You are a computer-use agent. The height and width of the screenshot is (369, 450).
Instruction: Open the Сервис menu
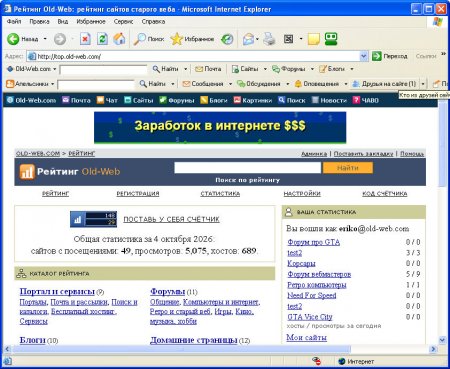[123, 22]
